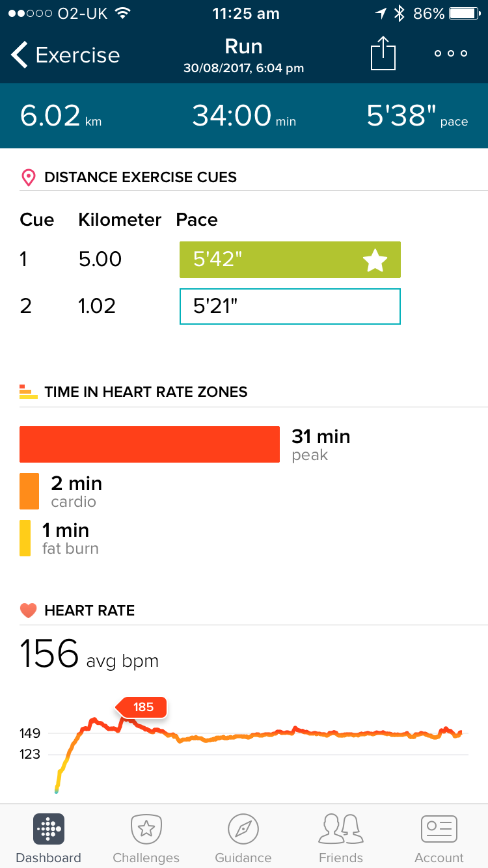Tap the 185 peak marker on chart

click(x=143, y=707)
